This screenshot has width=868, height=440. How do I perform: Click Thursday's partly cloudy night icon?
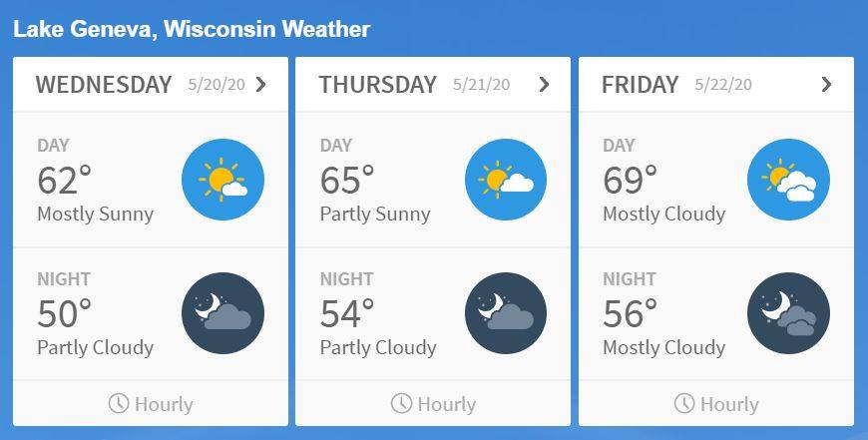[x=506, y=313]
